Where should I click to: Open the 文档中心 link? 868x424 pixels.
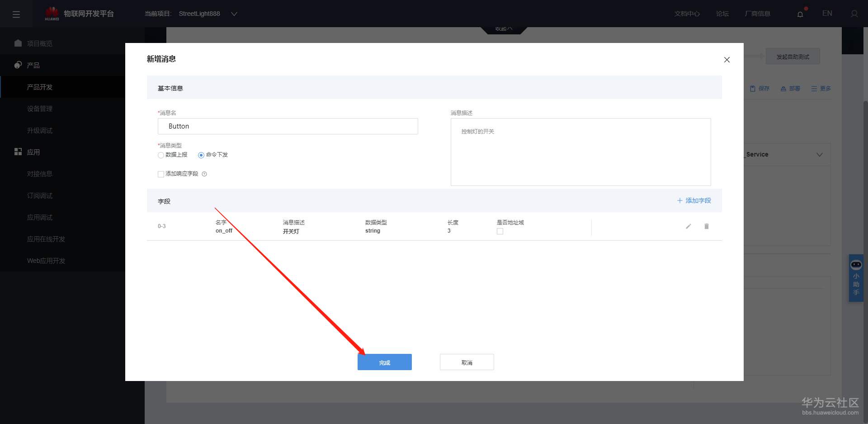click(687, 14)
